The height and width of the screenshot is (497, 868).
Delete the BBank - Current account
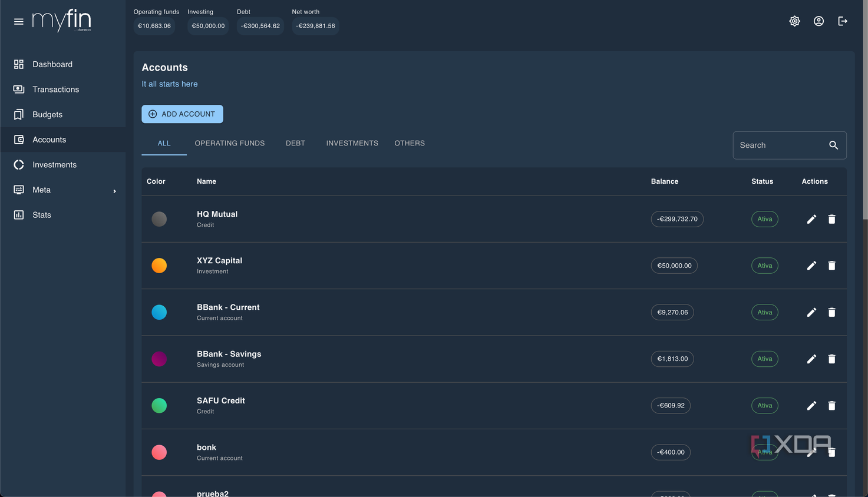pyautogui.click(x=832, y=312)
